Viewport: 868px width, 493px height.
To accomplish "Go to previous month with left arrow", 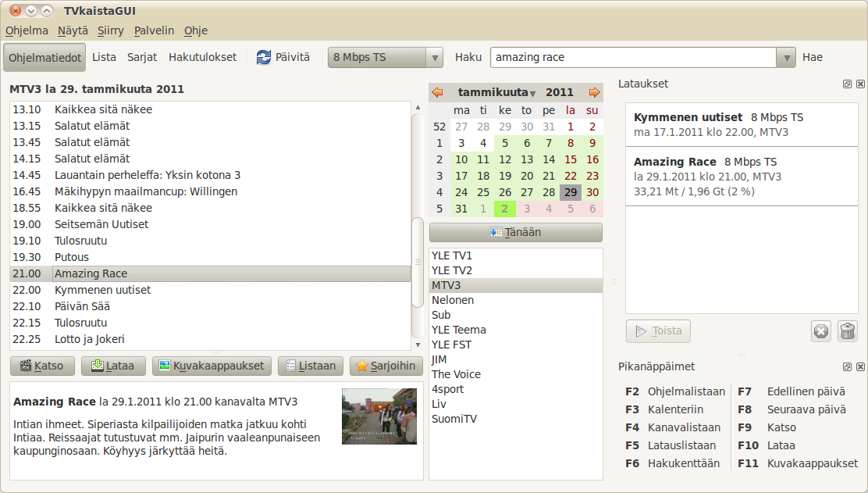I will 437,92.
